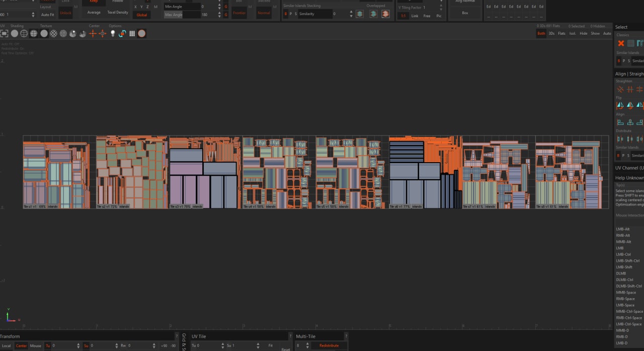Select shaded wireframe sphere icon
Screen dimensions: 644x351
(34, 34)
